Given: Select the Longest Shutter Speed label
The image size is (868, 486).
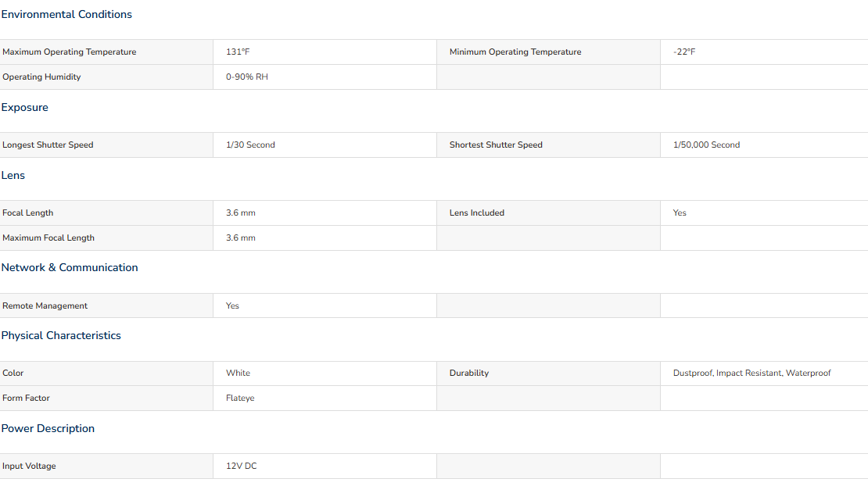Looking at the screenshot, I should click(x=48, y=145).
